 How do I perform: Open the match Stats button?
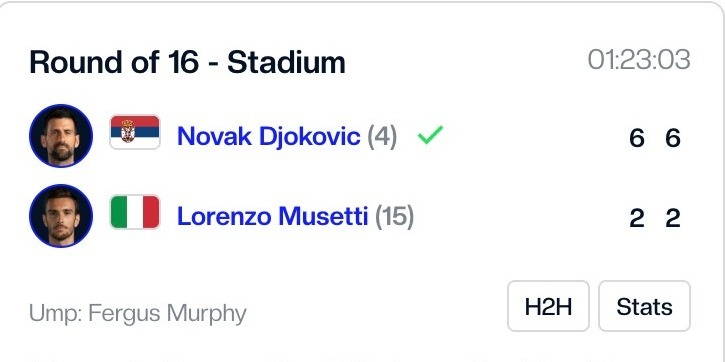coord(645,306)
